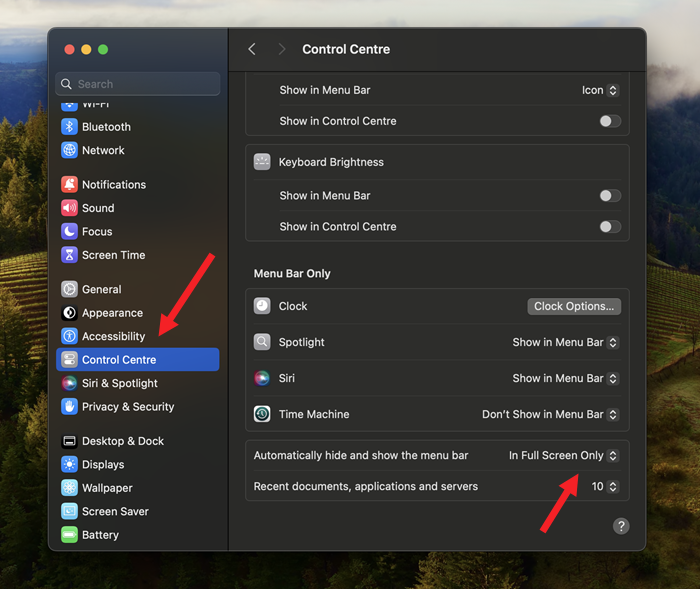Select Battery in the sidebar

pos(138,535)
